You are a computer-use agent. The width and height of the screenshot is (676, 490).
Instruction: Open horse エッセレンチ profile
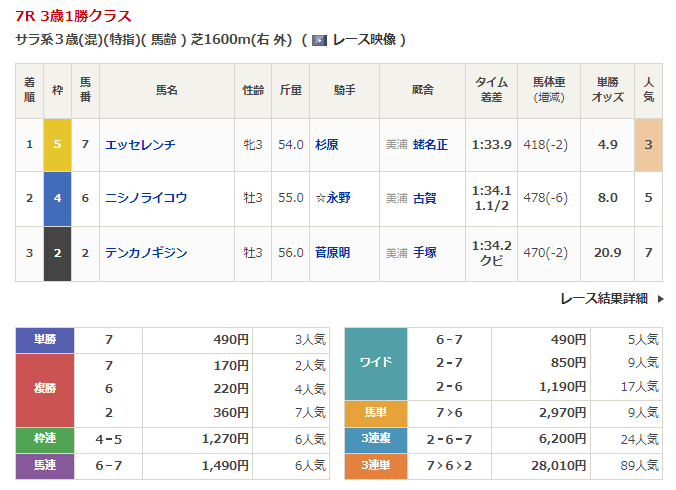(140, 145)
